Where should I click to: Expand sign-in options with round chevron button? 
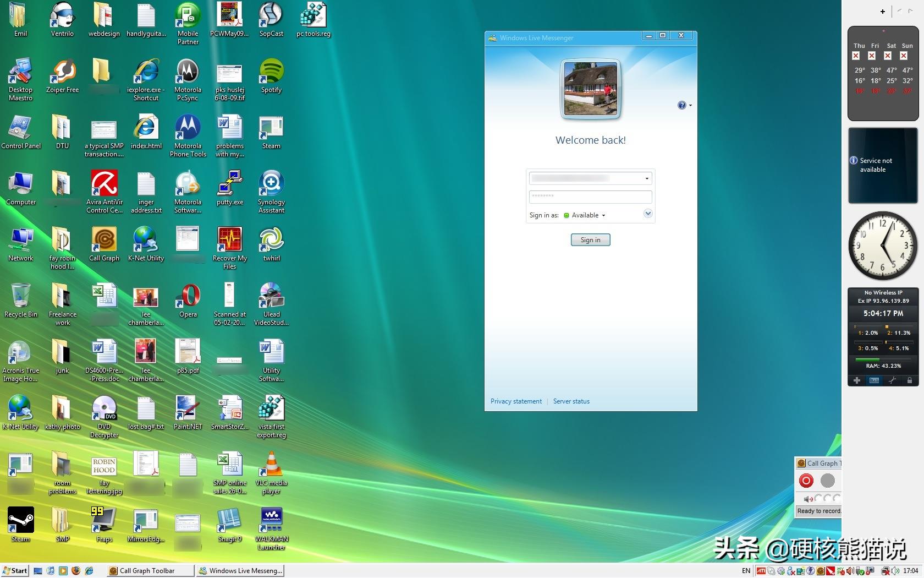[x=648, y=214]
